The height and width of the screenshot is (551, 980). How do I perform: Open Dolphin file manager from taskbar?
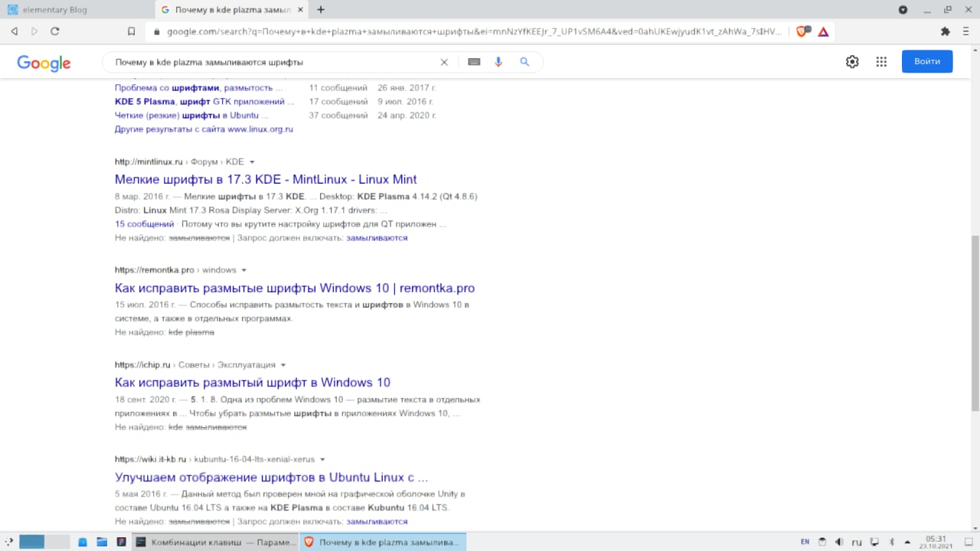click(102, 542)
